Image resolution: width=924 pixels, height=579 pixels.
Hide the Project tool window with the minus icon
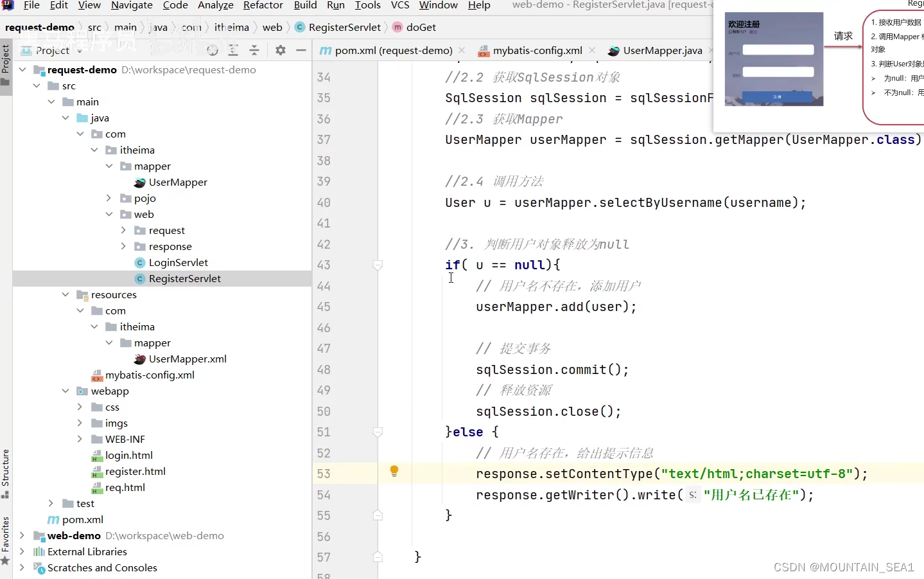pos(301,50)
